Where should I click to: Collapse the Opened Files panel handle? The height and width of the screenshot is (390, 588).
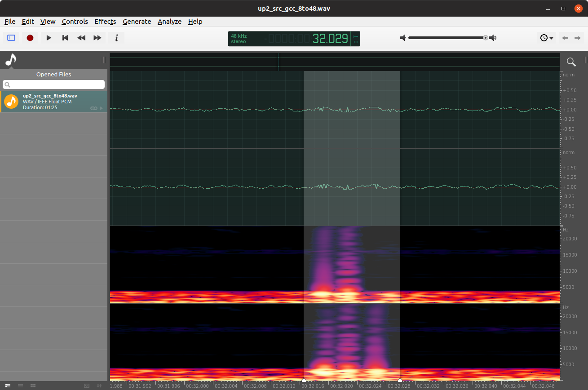point(104,60)
